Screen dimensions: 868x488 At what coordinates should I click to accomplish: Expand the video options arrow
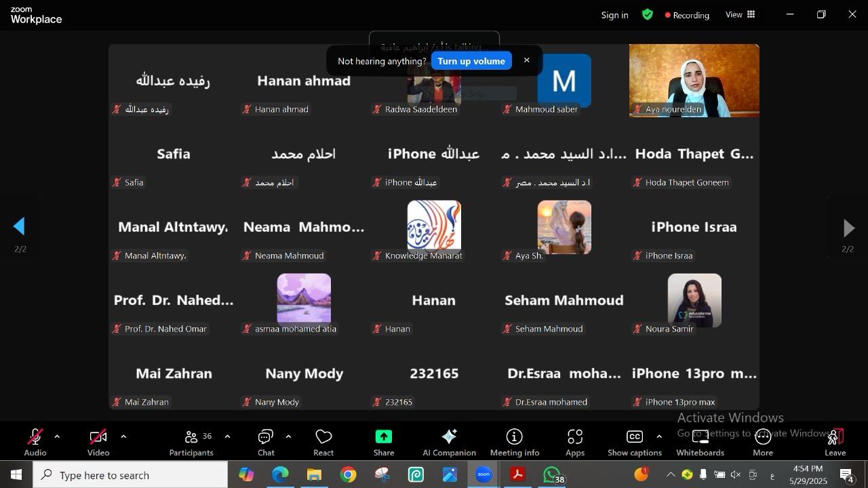point(123,436)
